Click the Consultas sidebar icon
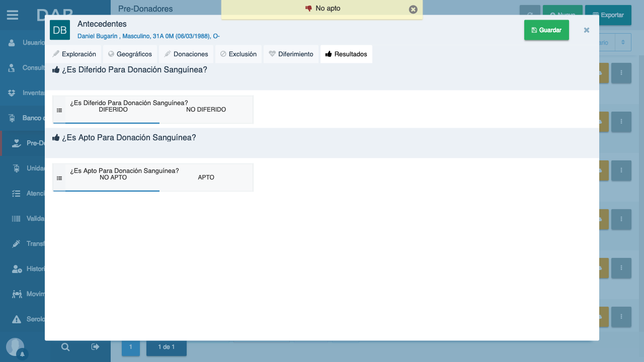This screenshot has width=644, height=362. (12, 68)
